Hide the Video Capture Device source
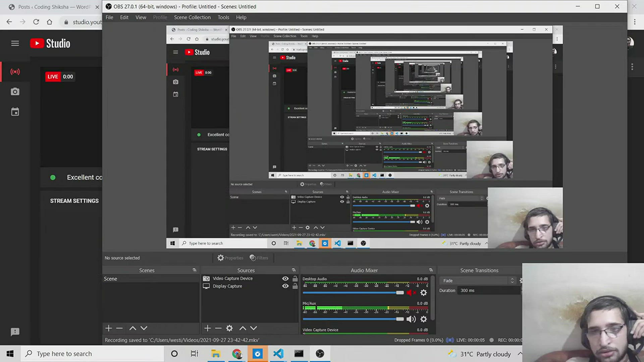644x362 pixels. click(285, 279)
